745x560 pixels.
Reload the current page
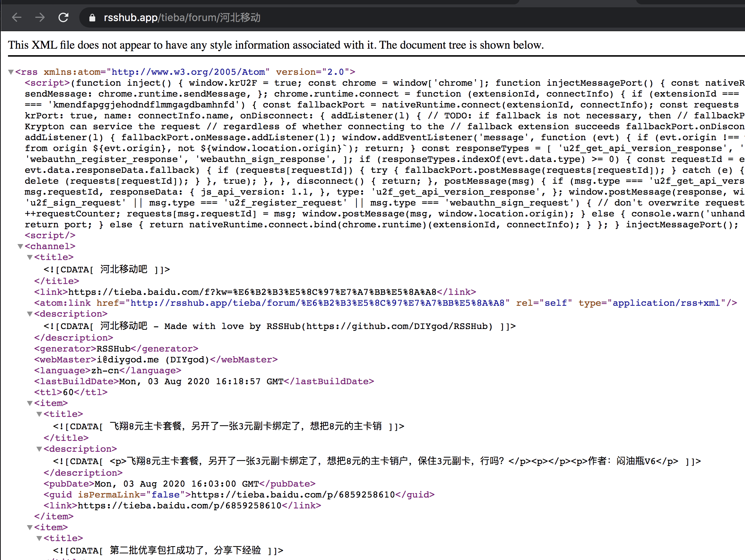pyautogui.click(x=63, y=17)
